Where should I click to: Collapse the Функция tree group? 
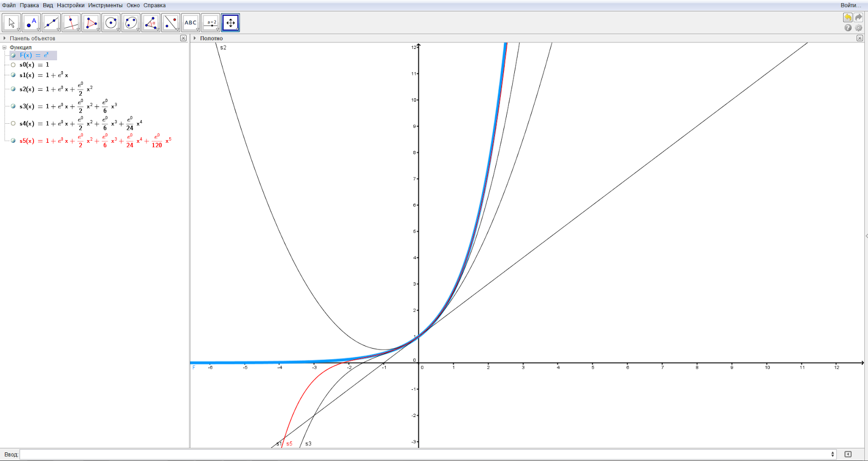[x=4, y=47]
